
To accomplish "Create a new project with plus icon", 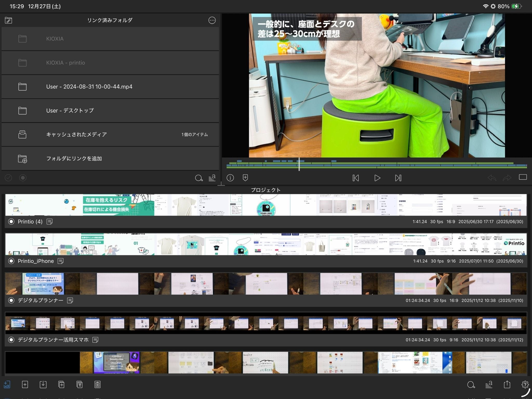I will [25, 384].
